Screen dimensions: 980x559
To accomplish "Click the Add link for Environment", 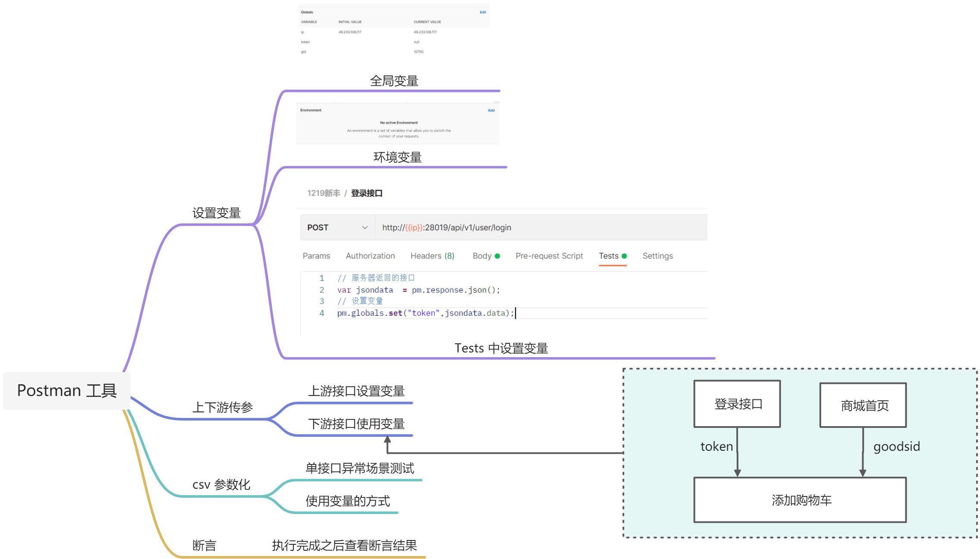I will pyautogui.click(x=491, y=110).
